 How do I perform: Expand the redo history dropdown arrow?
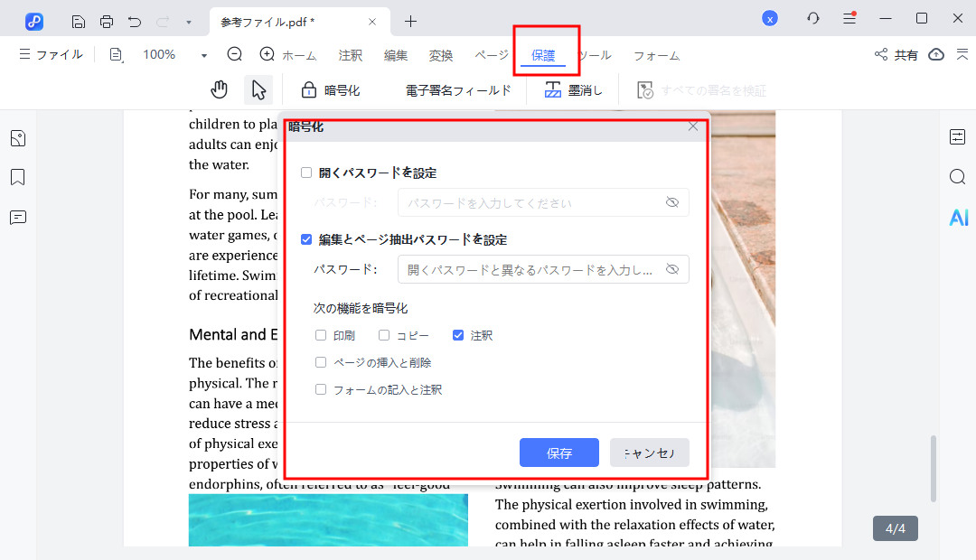click(x=187, y=20)
